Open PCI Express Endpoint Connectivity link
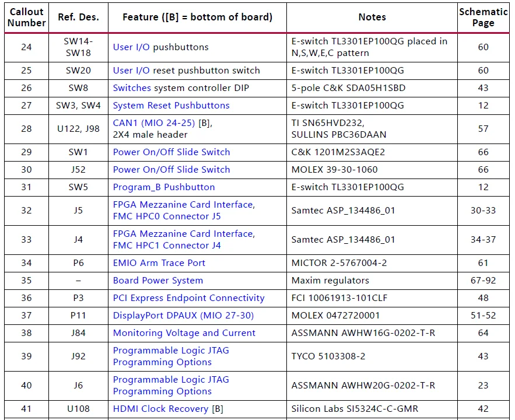 click(x=188, y=298)
